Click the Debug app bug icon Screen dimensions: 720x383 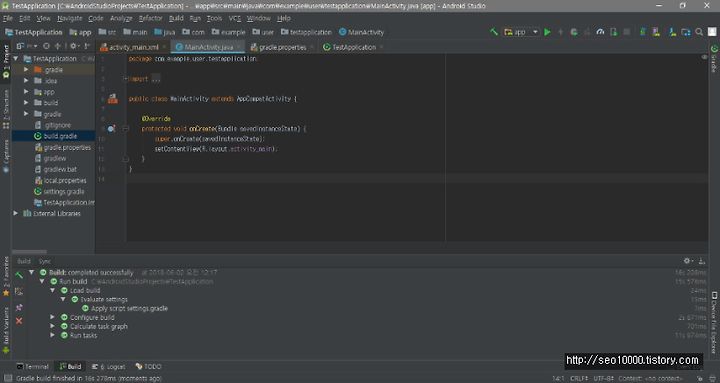point(574,32)
